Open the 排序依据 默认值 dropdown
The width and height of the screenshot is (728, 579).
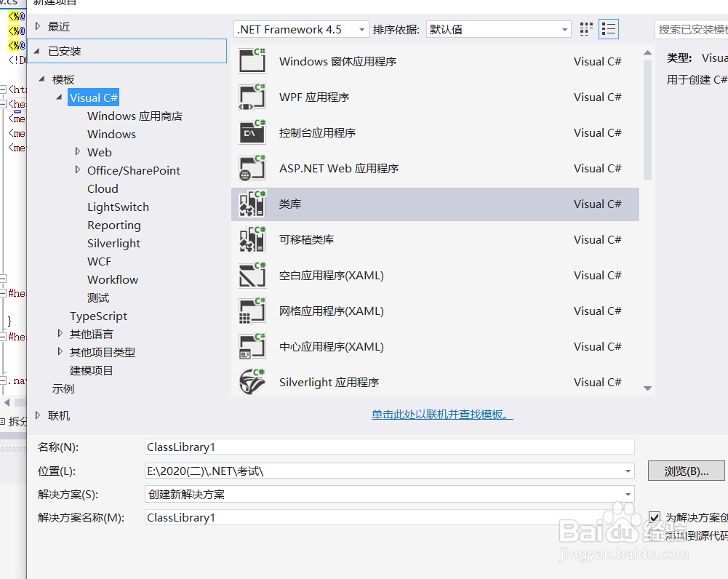point(499,29)
